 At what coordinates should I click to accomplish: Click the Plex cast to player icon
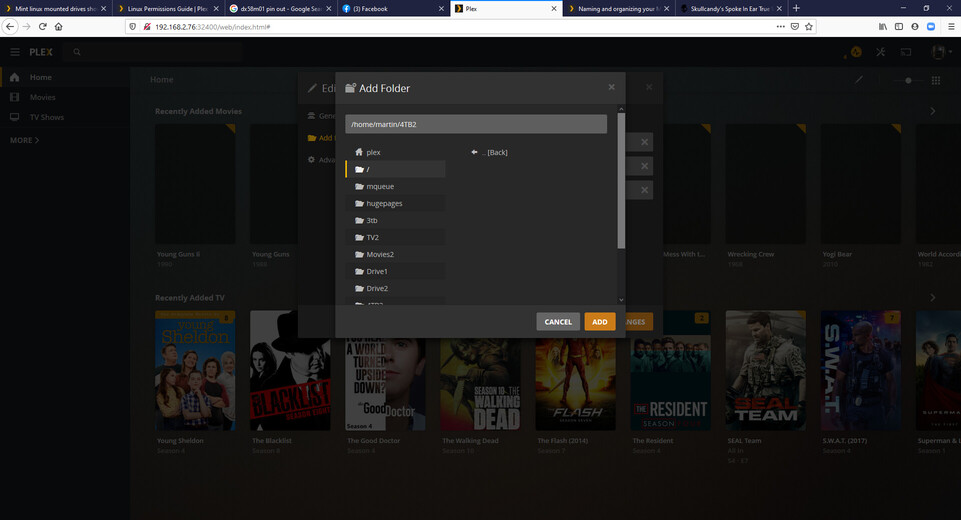(906, 52)
